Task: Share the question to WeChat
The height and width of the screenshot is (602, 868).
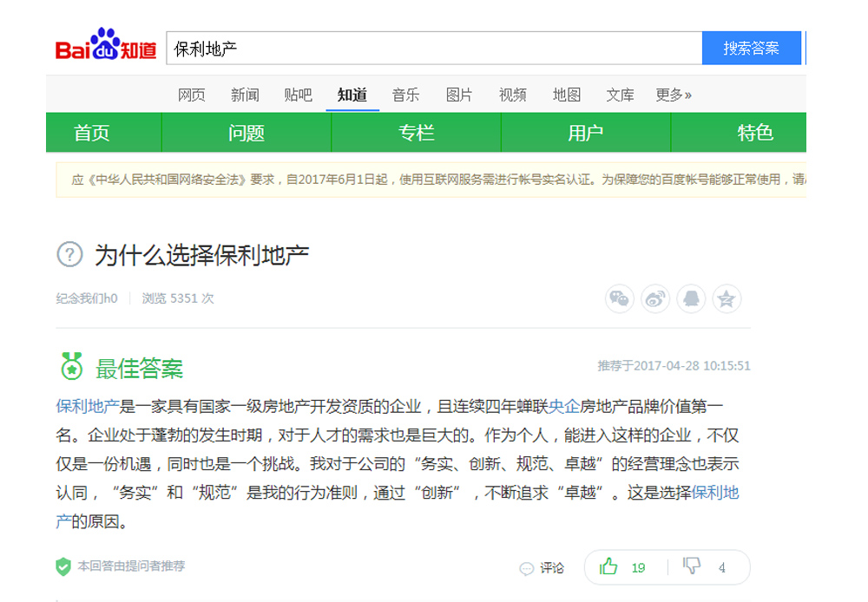Action: [x=620, y=298]
